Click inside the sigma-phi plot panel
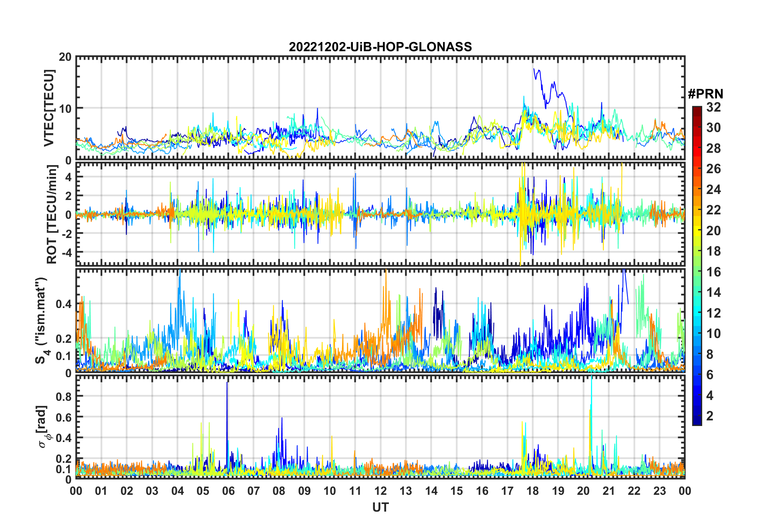 380,427
